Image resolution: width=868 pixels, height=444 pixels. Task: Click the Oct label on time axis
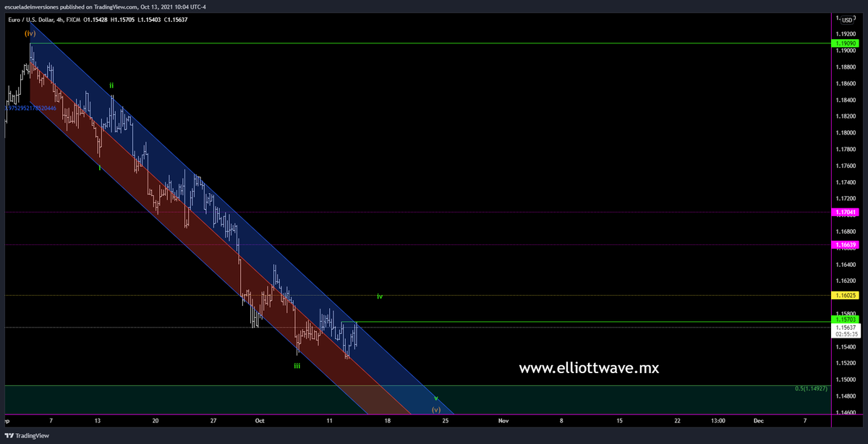(260, 419)
